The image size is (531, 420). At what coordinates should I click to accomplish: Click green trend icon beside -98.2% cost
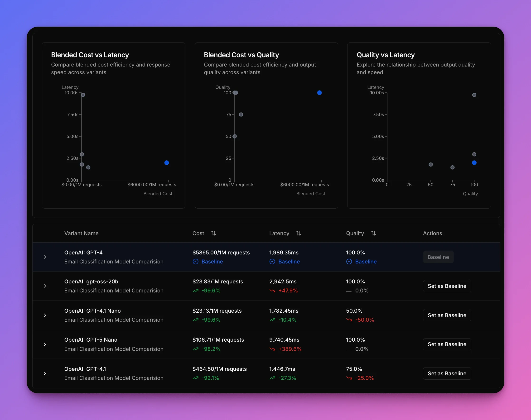(x=195, y=349)
